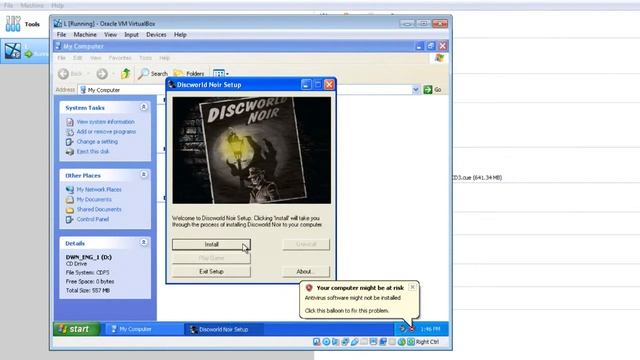Collapse the Other Places panel
The width and height of the screenshot is (640, 360).
click(x=144, y=175)
